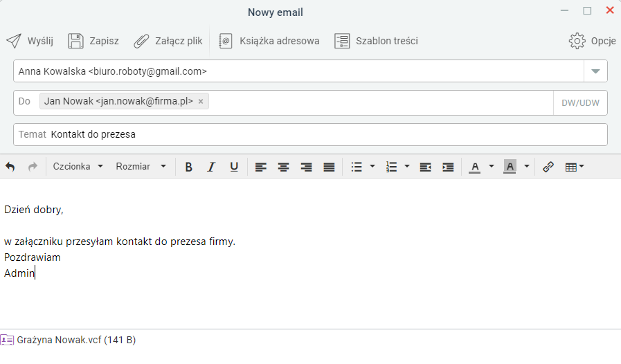Close the Nowy email window
Image resolution: width=621 pixels, height=364 pixels.
click(x=610, y=10)
